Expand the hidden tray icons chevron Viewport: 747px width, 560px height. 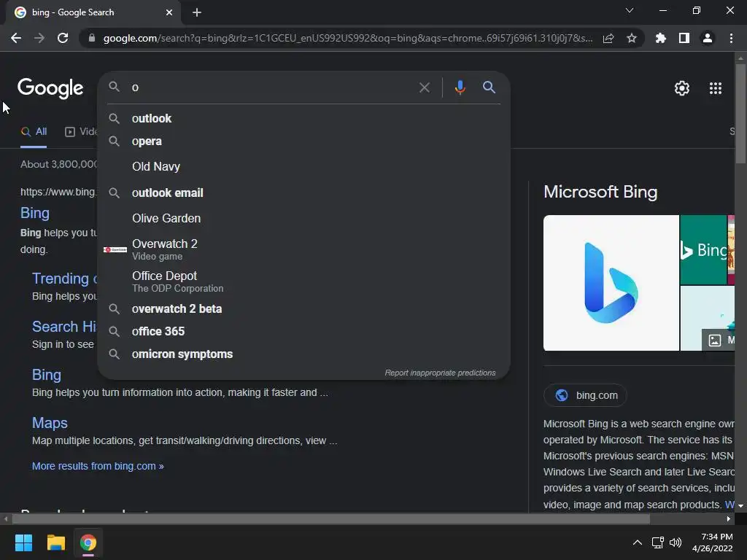pos(637,542)
